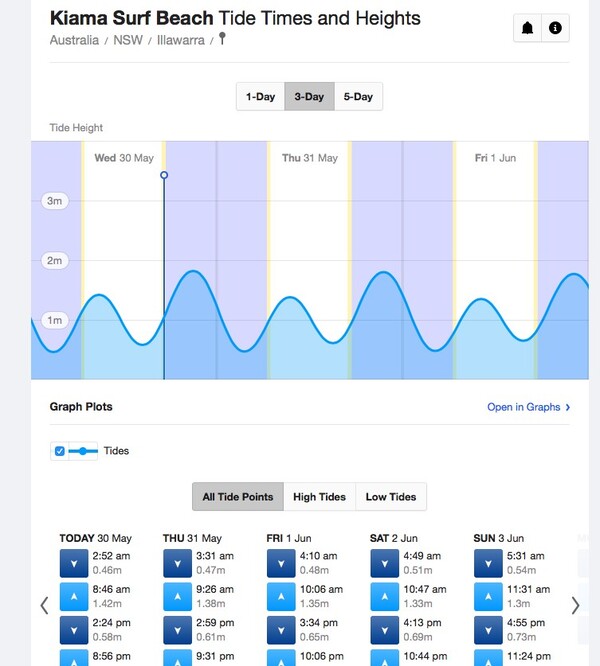Click the map pin location icon
The height and width of the screenshot is (666, 600).
[222, 39]
